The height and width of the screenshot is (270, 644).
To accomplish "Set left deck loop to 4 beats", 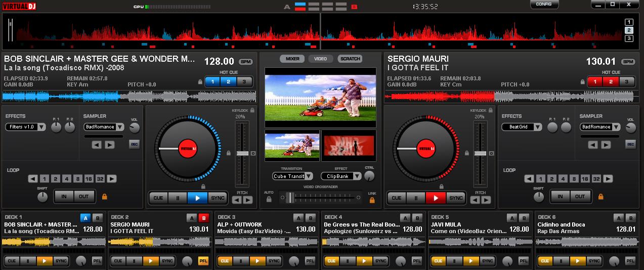I will [x=66, y=178].
